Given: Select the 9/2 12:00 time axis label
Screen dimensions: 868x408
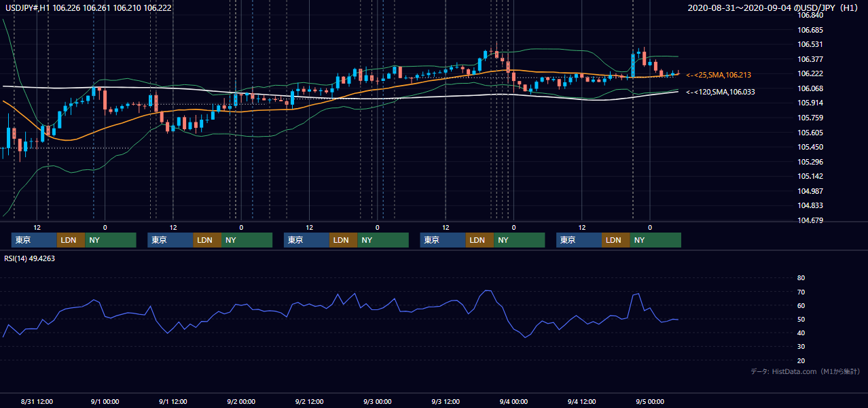Looking at the screenshot, I should pyautogui.click(x=309, y=401).
